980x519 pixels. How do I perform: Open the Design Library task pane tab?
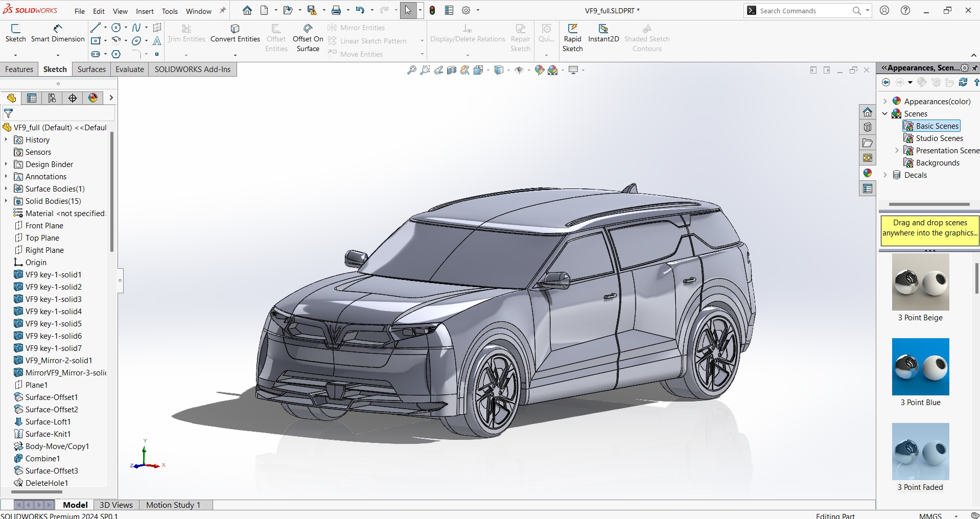pos(868,127)
